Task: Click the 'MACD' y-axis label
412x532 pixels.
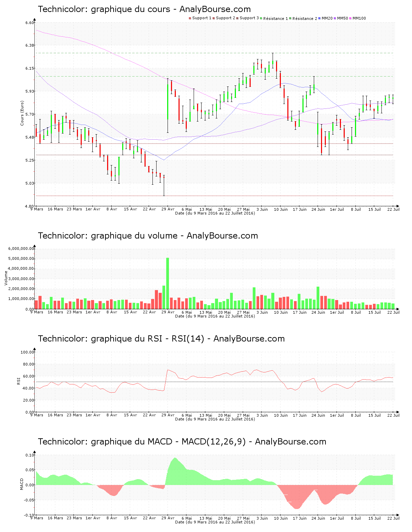Action: (22, 484)
